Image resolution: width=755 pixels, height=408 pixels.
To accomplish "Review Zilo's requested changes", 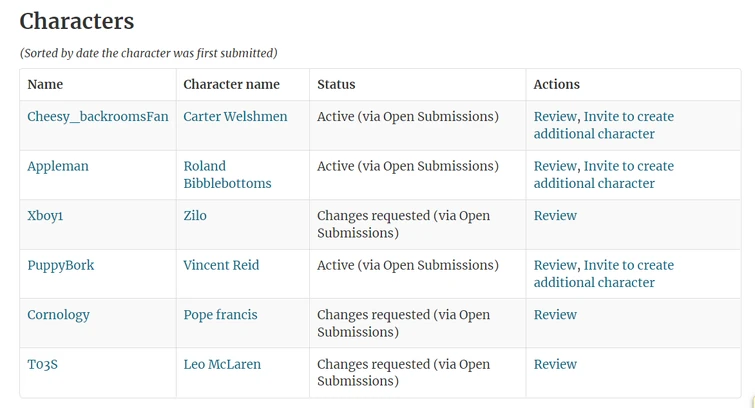I will (x=555, y=216).
